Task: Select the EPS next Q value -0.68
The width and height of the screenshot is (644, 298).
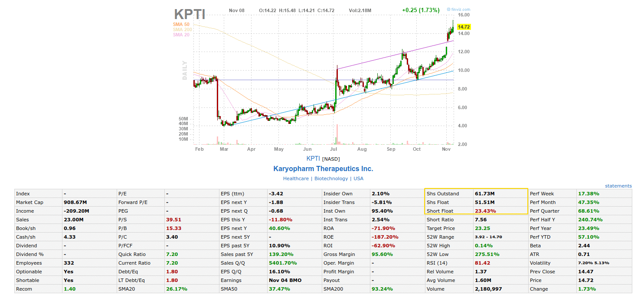Action: click(276, 211)
